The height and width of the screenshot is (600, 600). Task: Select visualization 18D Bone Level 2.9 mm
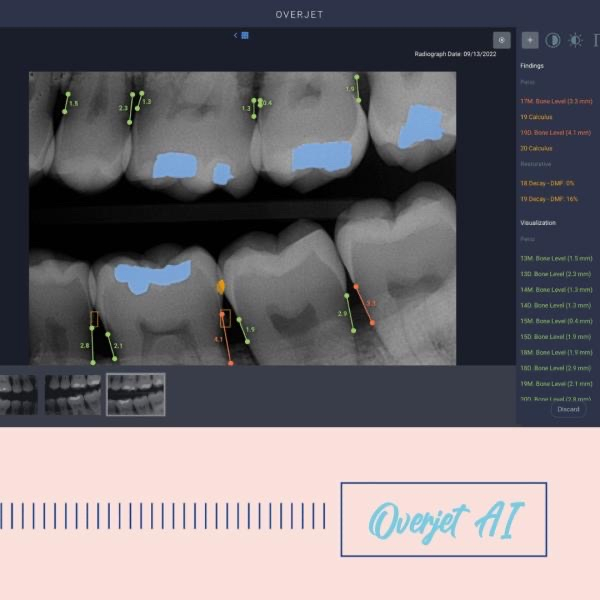point(555,368)
